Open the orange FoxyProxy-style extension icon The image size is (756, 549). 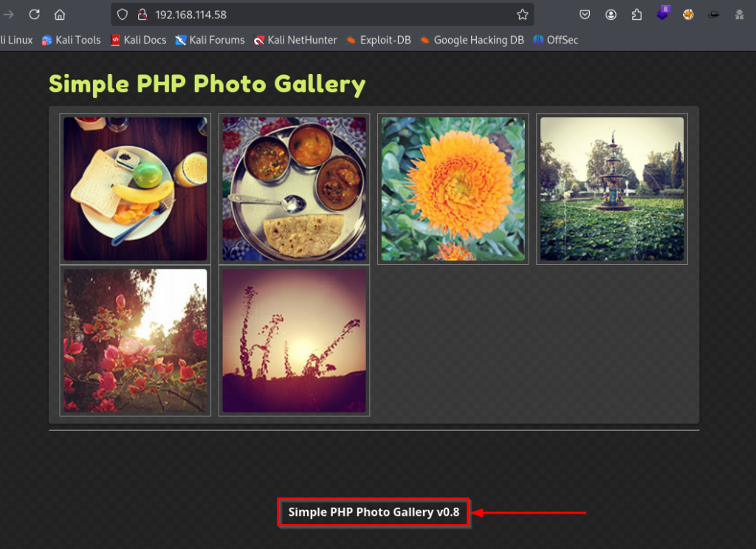click(x=688, y=15)
